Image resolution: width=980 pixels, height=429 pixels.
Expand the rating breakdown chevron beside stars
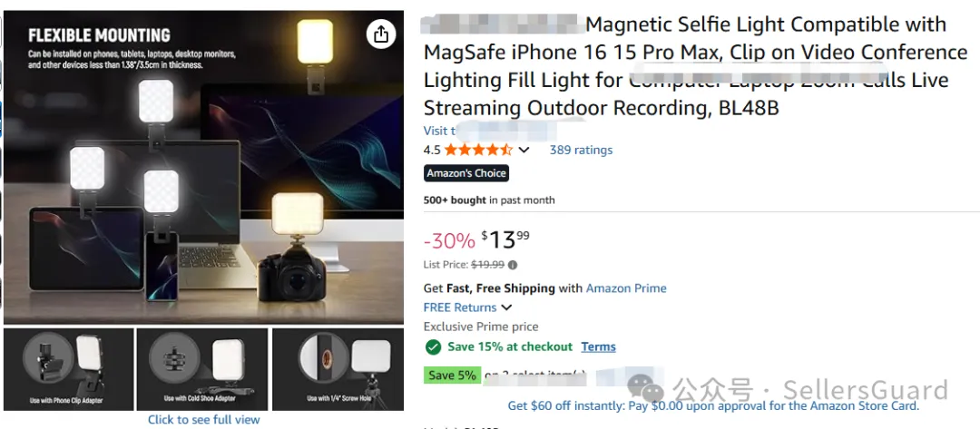pyautogui.click(x=524, y=151)
